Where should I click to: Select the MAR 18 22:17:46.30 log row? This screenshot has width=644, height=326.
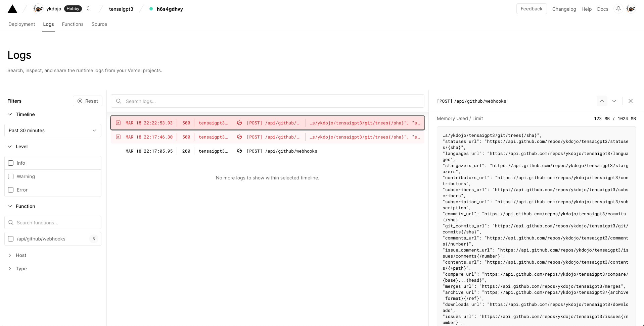point(268,137)
